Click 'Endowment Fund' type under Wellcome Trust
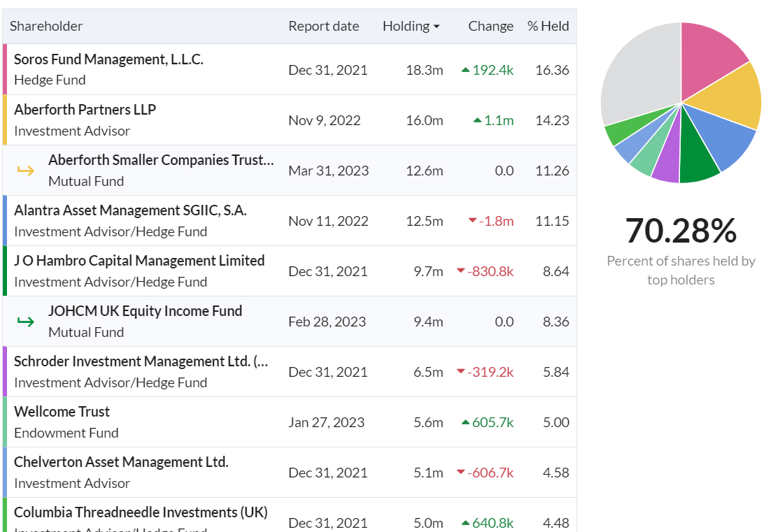 (x=66, y=433)
